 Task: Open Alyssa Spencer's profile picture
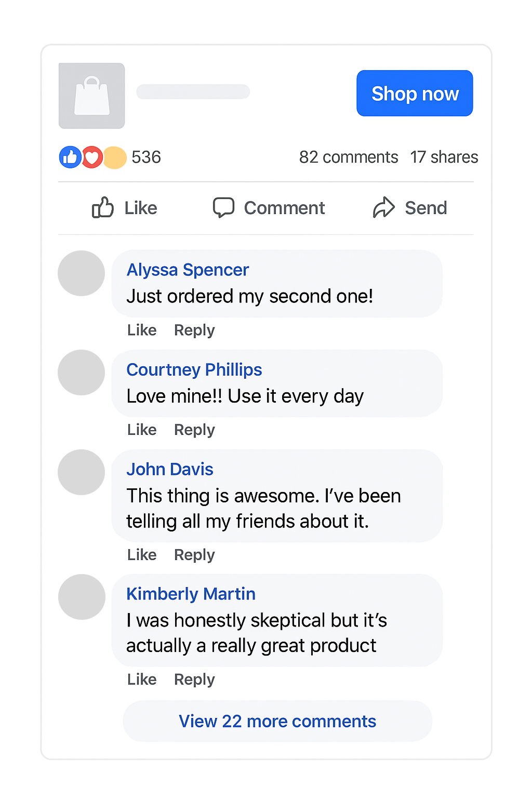pyautogui.click(x=81, y=273)
